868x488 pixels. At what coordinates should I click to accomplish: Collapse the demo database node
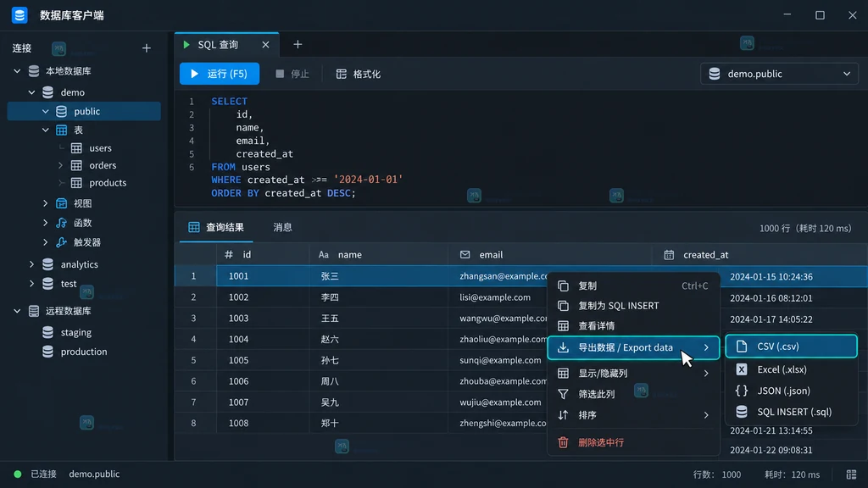point(31,92)
